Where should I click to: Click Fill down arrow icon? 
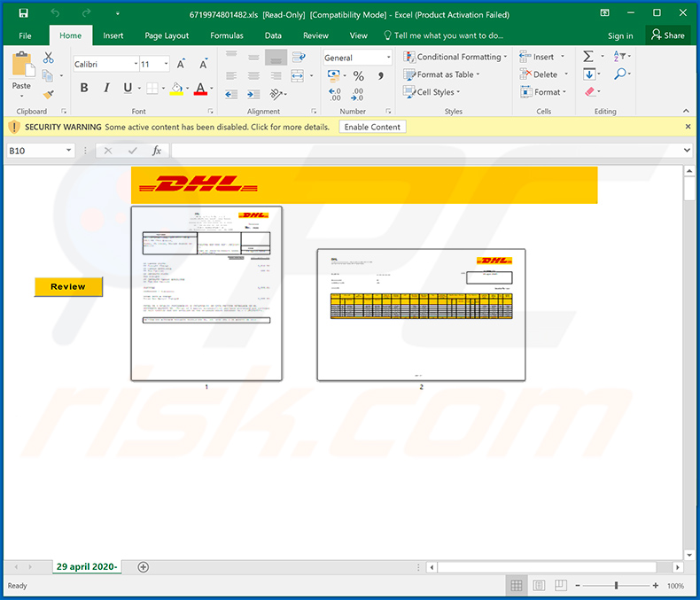(589, 74)
